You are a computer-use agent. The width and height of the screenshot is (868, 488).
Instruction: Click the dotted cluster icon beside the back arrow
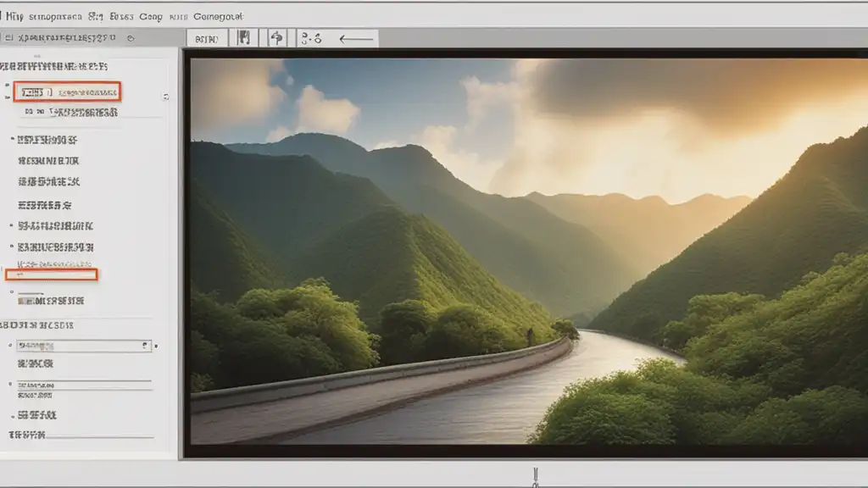click(311, 38)
